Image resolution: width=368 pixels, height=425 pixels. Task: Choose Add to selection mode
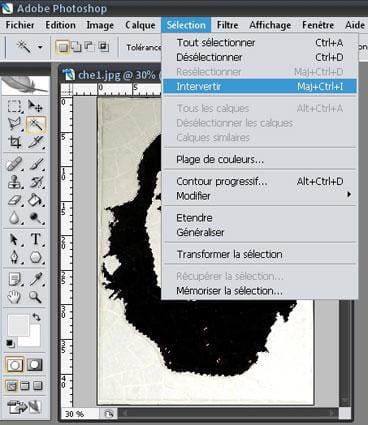pyautogui.click(x=76, y=47)
